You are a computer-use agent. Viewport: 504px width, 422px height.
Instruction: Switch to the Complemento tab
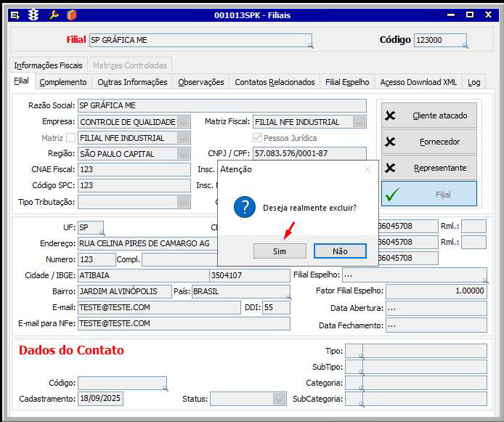coord(63,82)
